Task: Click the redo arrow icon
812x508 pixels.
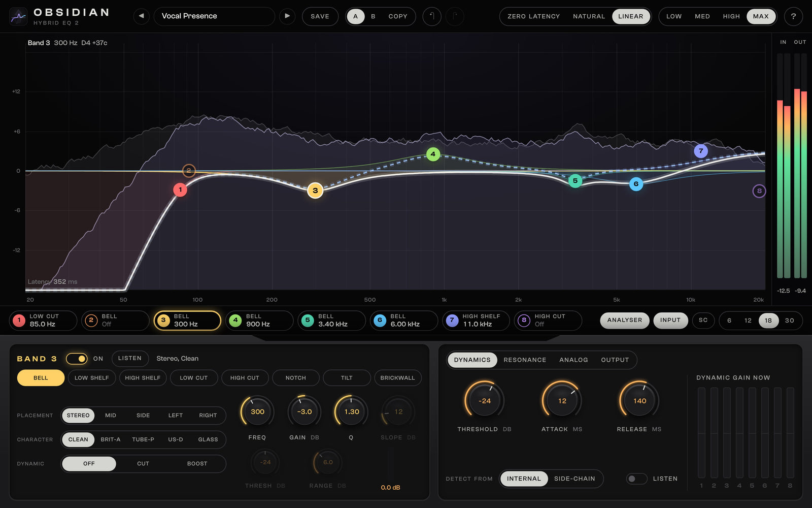Action: pos(455,16)
